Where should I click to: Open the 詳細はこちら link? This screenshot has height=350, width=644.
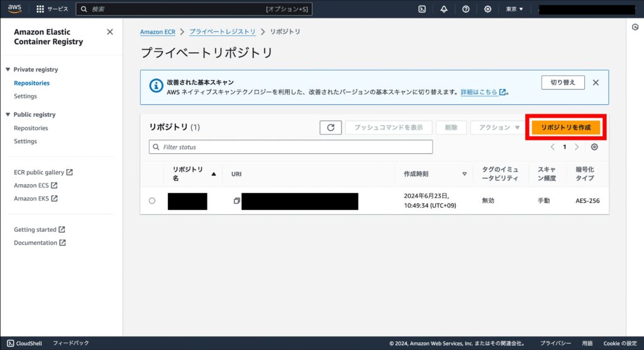483,92
